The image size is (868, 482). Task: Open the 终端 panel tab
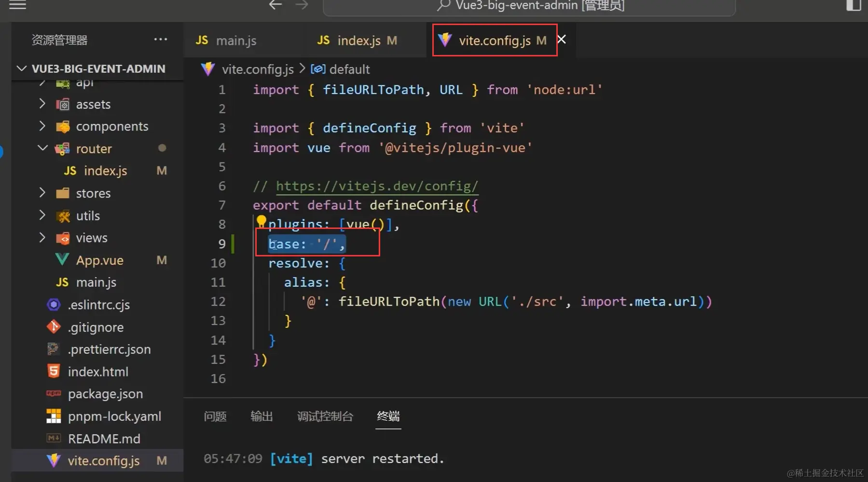point(388,416)
